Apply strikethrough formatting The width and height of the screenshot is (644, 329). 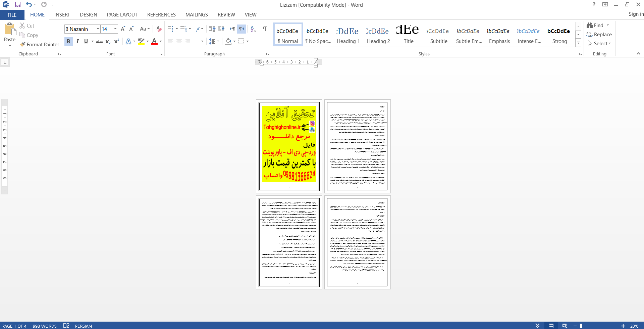coord(99,42)
